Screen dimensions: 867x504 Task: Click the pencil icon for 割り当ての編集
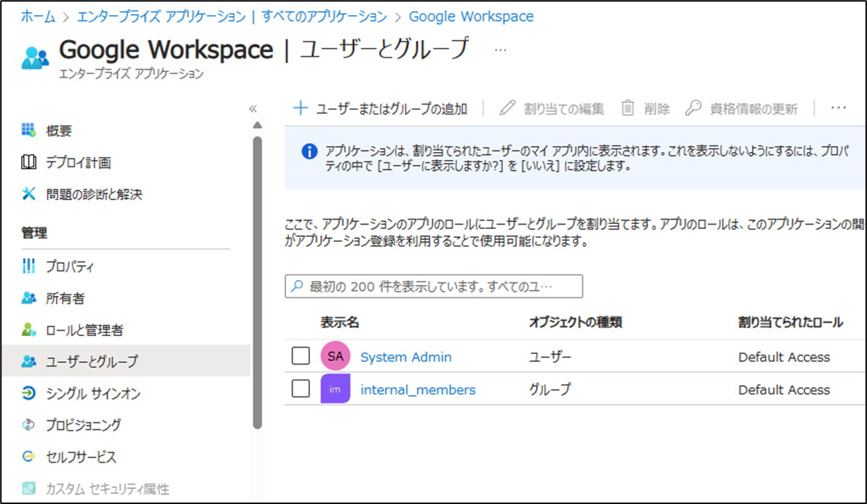pyautogui.click(x=507, y=108)
